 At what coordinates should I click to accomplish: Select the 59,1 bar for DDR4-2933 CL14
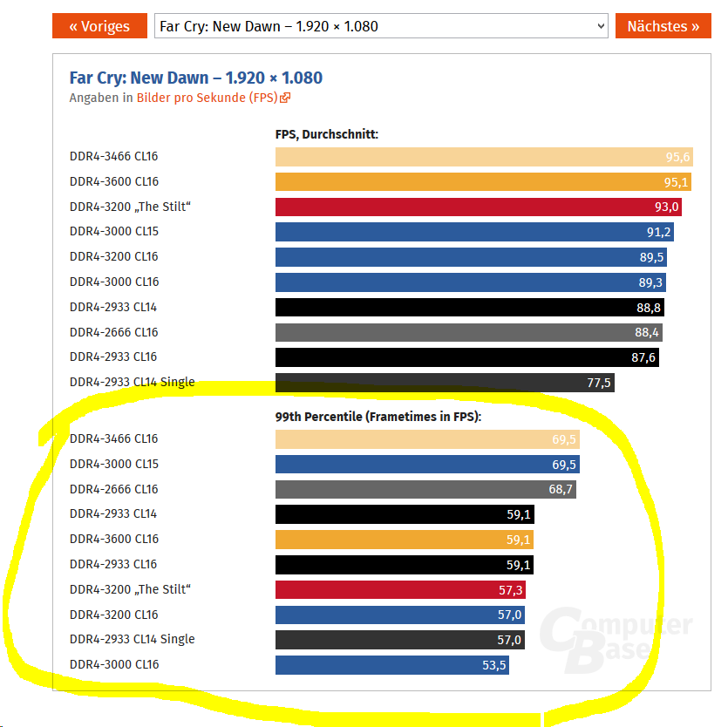(x=405, y=514)
